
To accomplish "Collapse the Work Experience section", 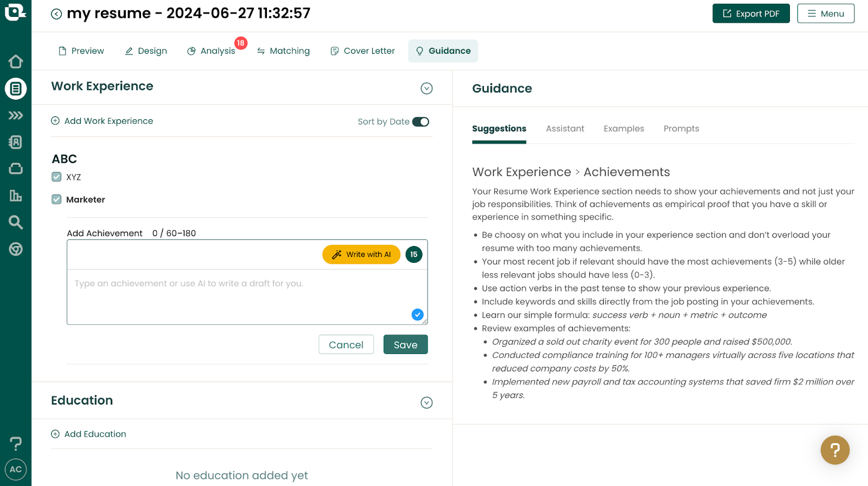I will pos(427,89).
